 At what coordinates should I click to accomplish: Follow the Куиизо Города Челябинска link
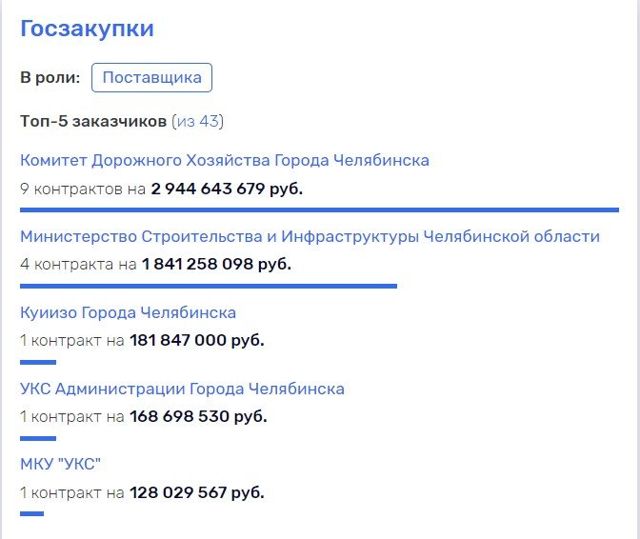click(128, 313)
